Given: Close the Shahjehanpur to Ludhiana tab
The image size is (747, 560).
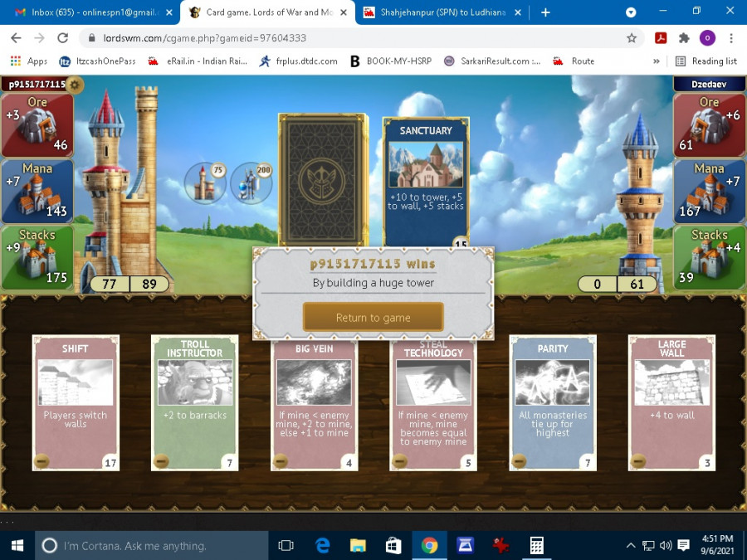Looking at the screenshot, I should 518,12.
